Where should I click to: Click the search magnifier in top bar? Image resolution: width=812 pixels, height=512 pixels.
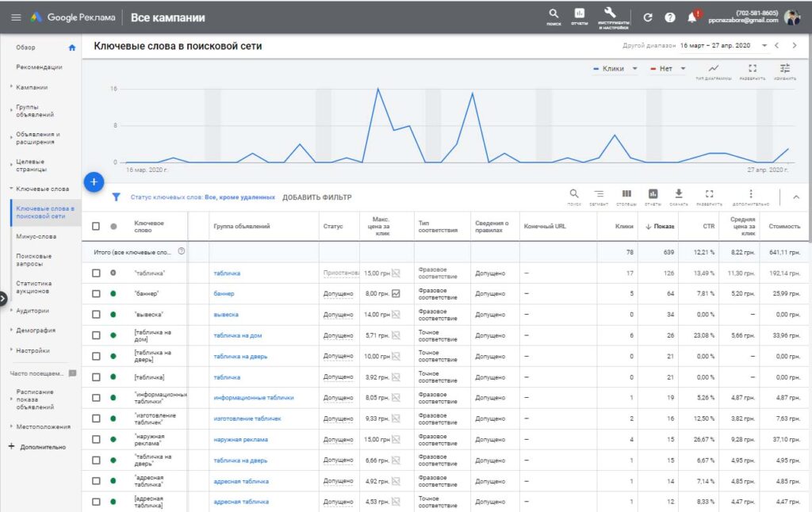(x=553, y=14)
